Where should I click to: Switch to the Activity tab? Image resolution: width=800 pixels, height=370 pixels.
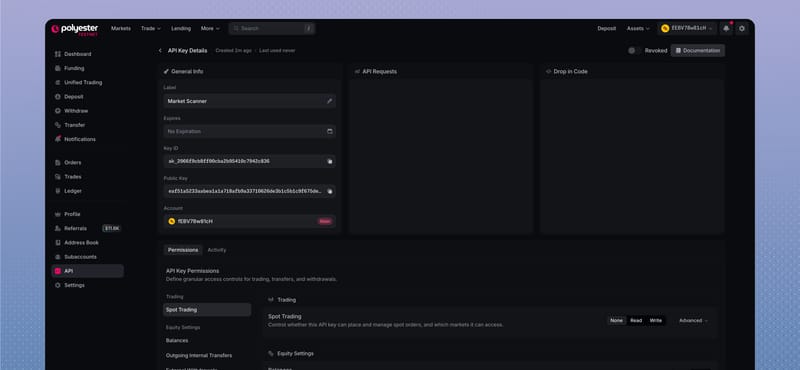tap(217, 250)
